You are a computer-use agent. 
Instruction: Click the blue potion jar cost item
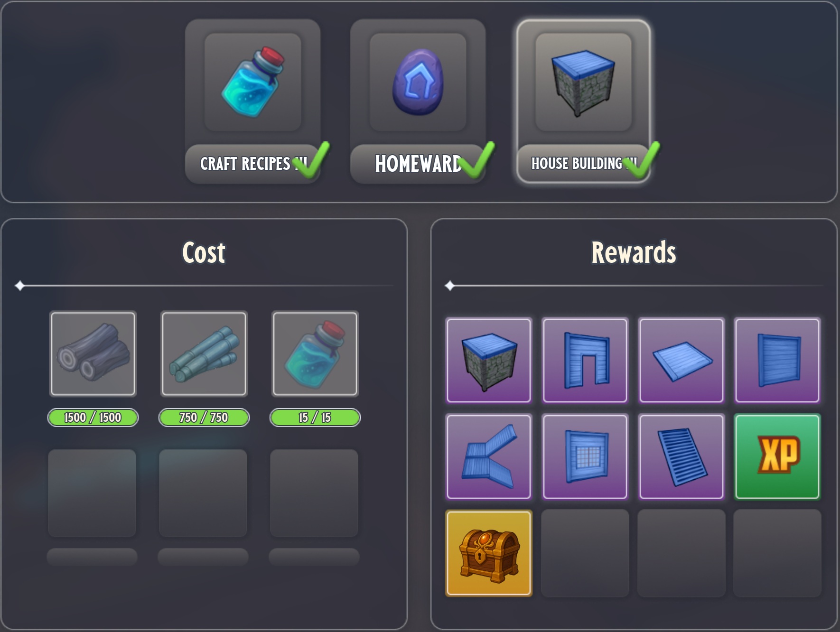(315, 353)
